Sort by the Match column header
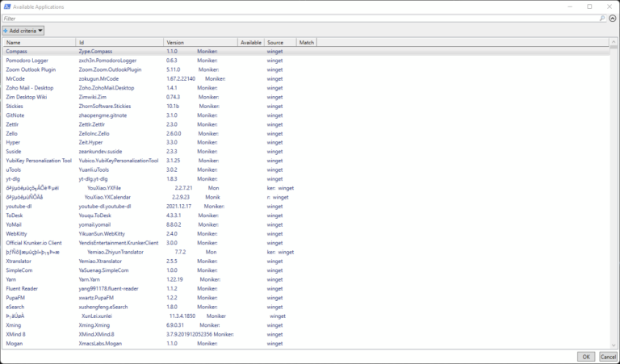The image size is (620, 364). (x=307, y=42)
